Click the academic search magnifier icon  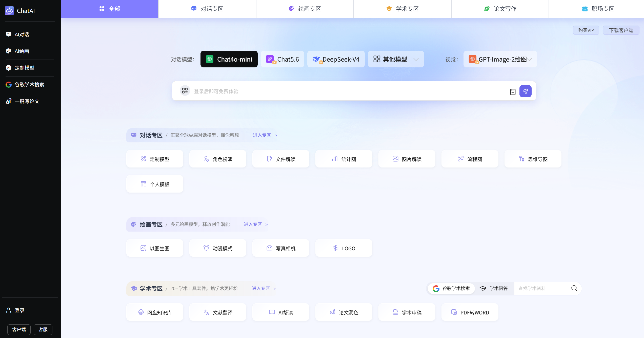(x=574, y=288)
